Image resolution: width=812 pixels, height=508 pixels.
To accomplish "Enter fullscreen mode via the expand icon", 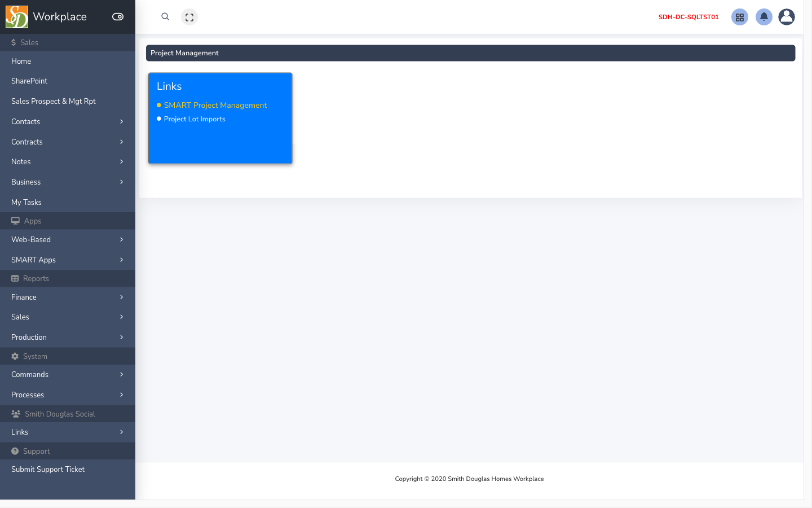I will pos(189,17).
